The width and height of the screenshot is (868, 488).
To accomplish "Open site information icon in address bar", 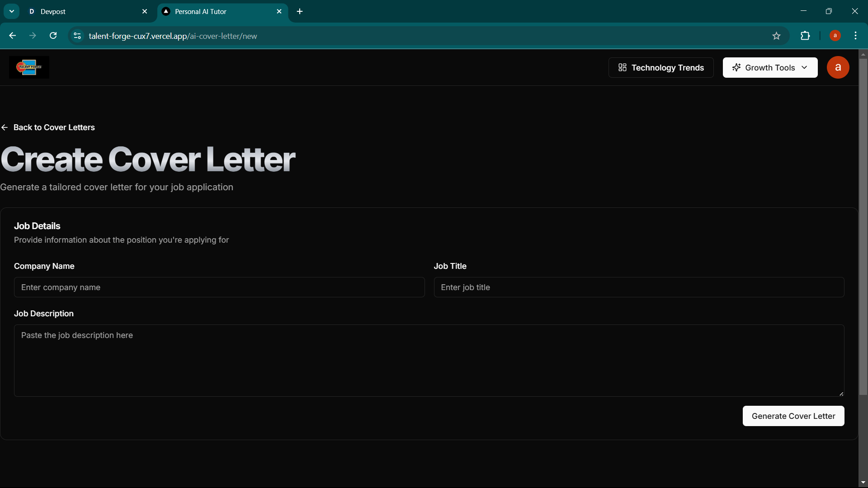I will 77,36.
